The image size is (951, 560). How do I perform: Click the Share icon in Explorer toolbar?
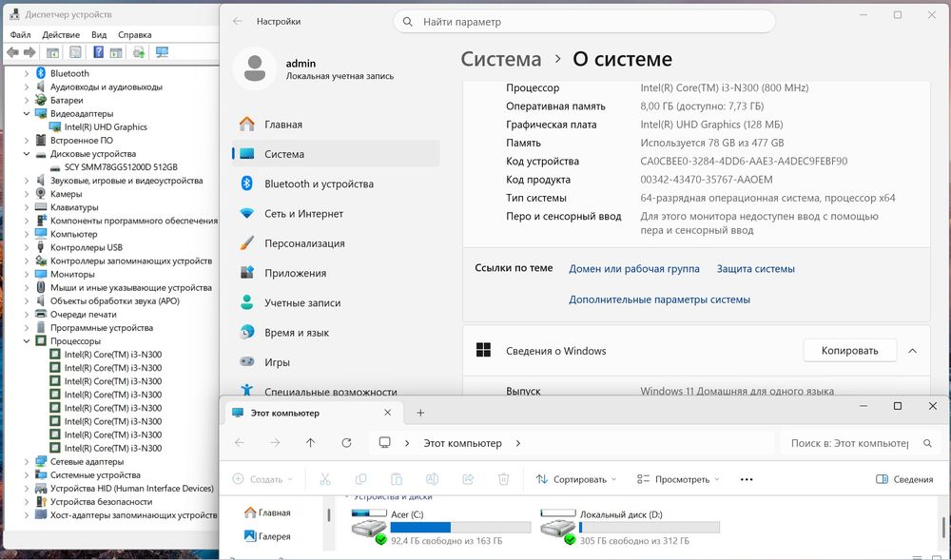point(468,479)
